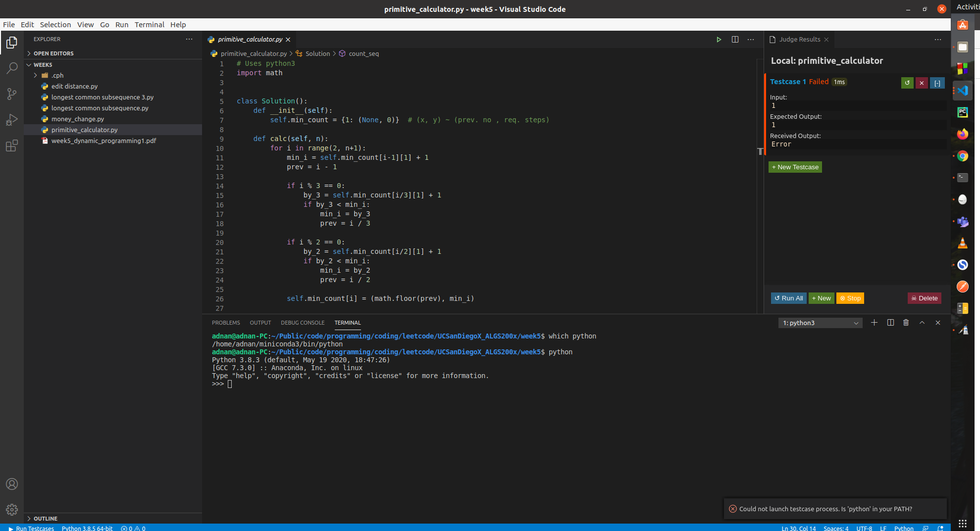The width and height of the screenshot is (980, 531).
Task: Open the Run and Debug view
Action: tap(11, 119)
